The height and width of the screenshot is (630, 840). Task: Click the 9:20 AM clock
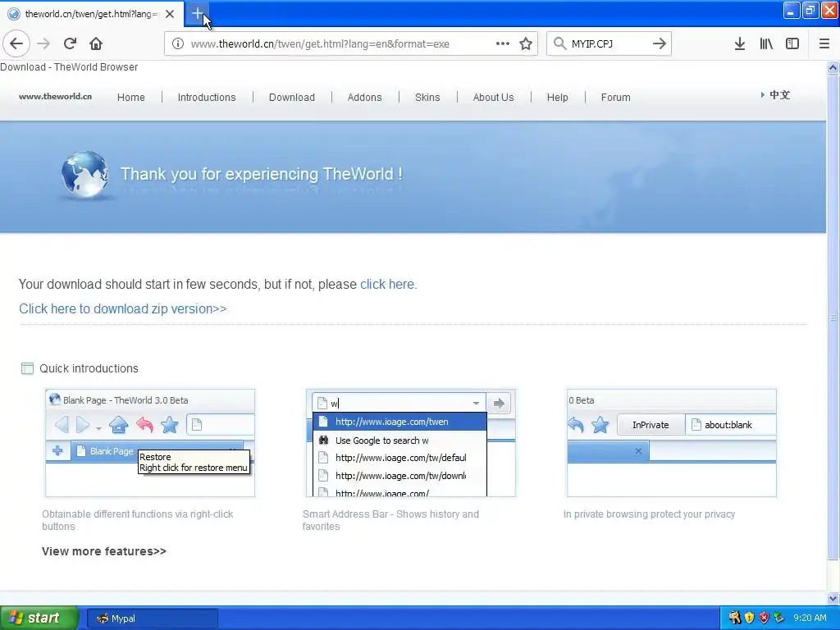pyautogui.click(x=810, y=619)
